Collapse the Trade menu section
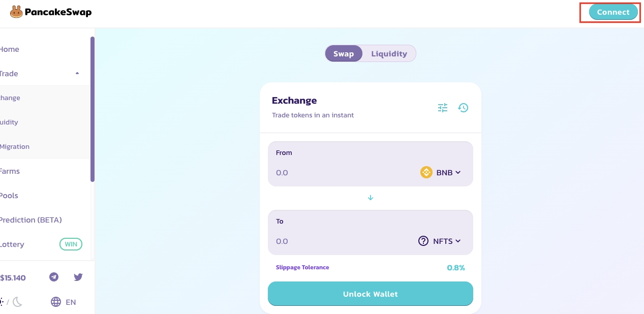The image size is (644, 314). 77,74
